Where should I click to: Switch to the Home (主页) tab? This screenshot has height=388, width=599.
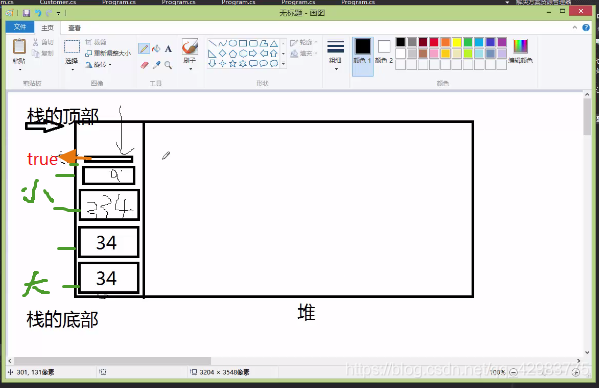coord(47,28)
